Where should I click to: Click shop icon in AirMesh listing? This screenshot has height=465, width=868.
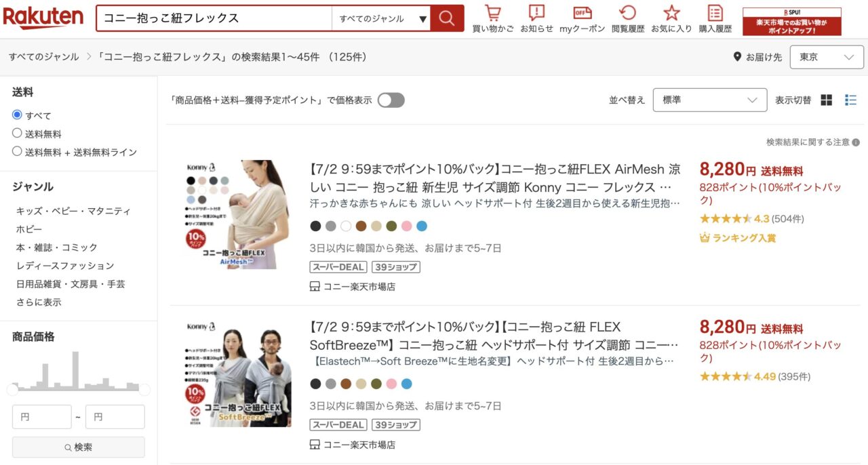[x=315, y=287]
